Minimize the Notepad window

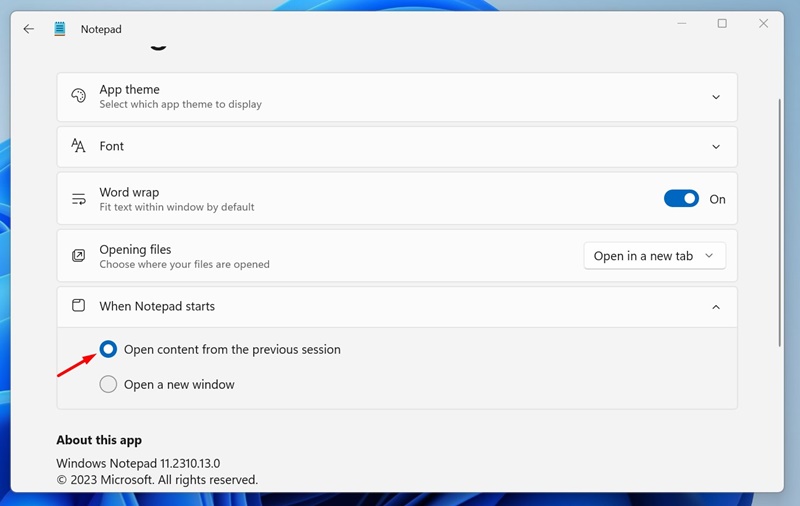pos(682,23)
